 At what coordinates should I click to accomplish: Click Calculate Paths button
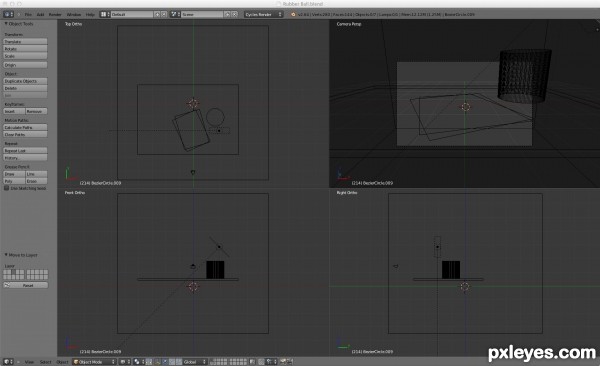tap(25, 127)
